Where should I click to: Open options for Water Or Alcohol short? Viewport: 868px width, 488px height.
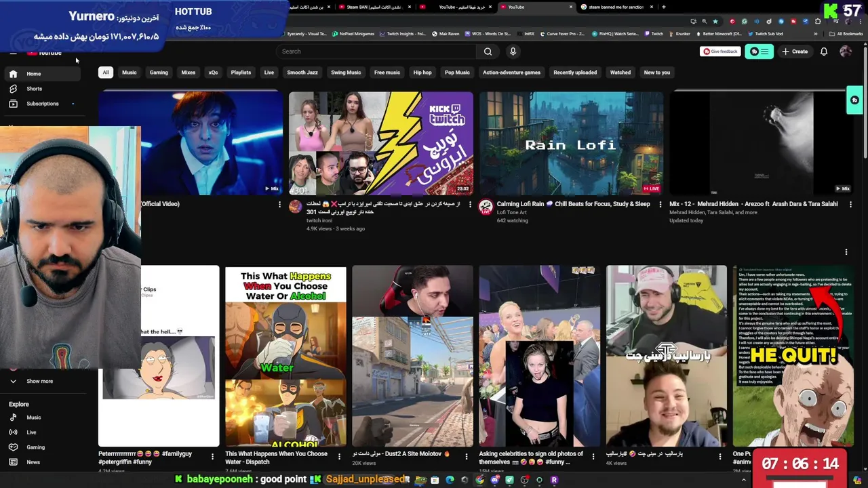click(339, 457)
